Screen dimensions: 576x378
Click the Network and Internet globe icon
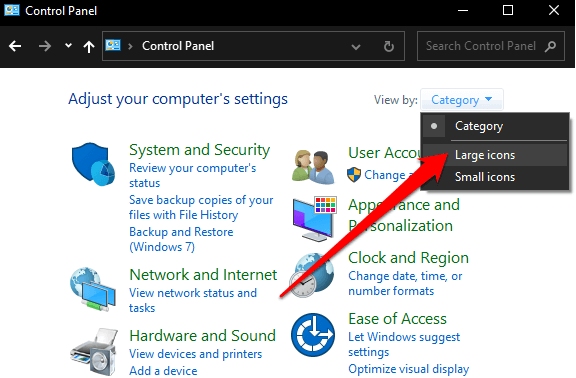tap(93, 289)
